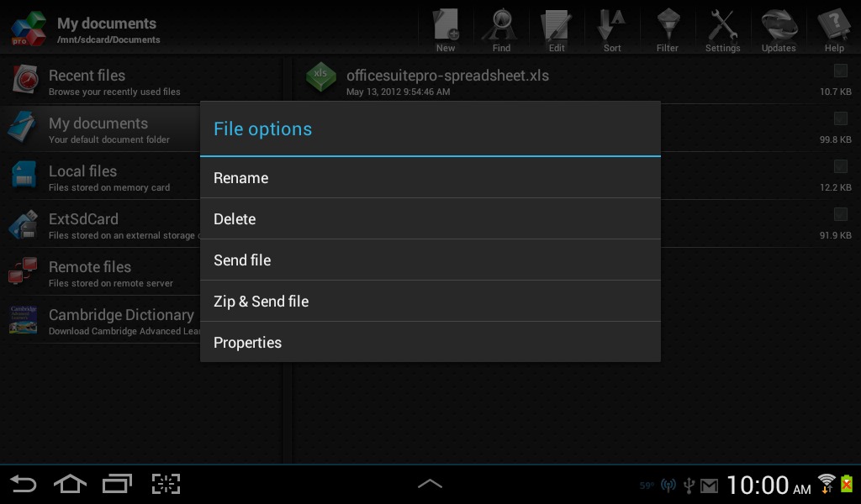
Task: Tap the Android home button
Action: 70,484
